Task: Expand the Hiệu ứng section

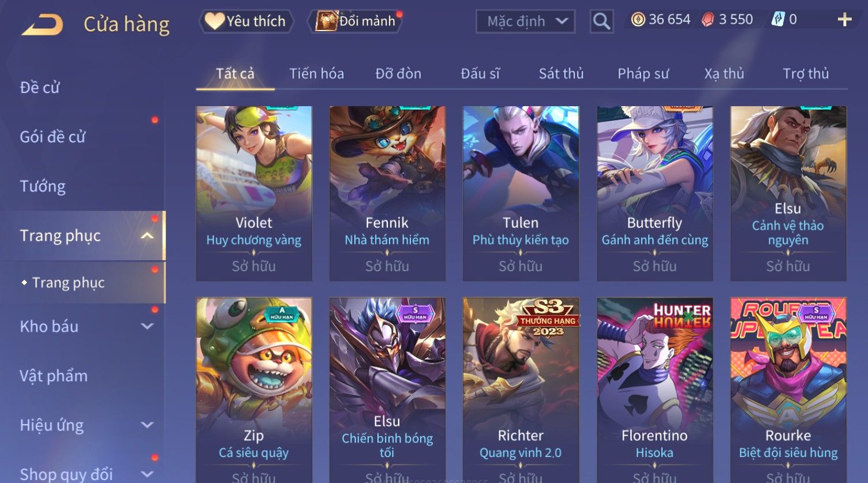Action: point(147,425)
